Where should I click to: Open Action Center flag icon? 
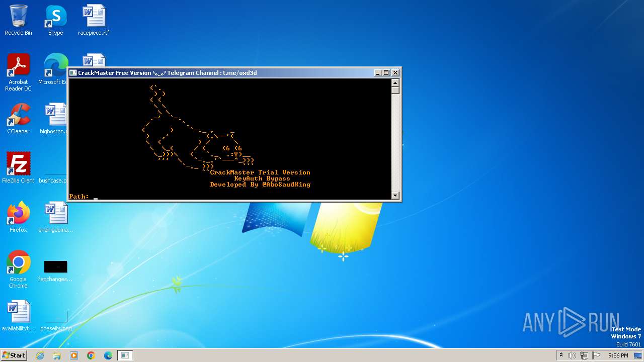tap(596, 355)
